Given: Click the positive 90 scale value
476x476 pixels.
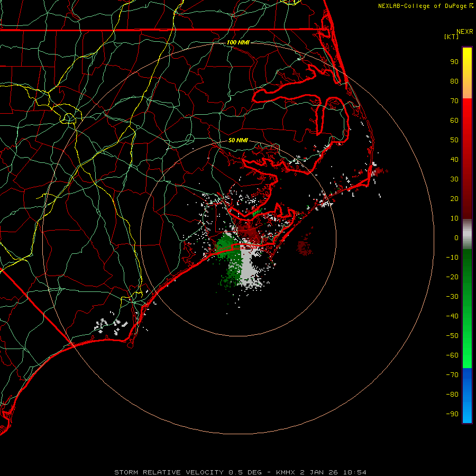Looking at the screenshot, I should (454, 62).
